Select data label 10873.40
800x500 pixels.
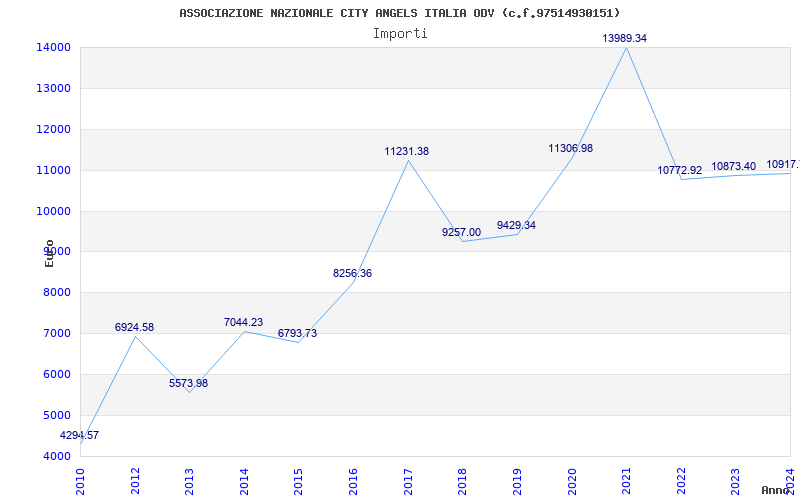coord(734,166)
